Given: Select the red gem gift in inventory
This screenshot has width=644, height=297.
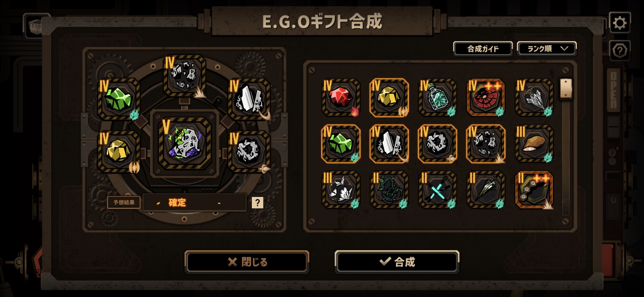Looking at the screenshot, I should [x=341, y=97].
